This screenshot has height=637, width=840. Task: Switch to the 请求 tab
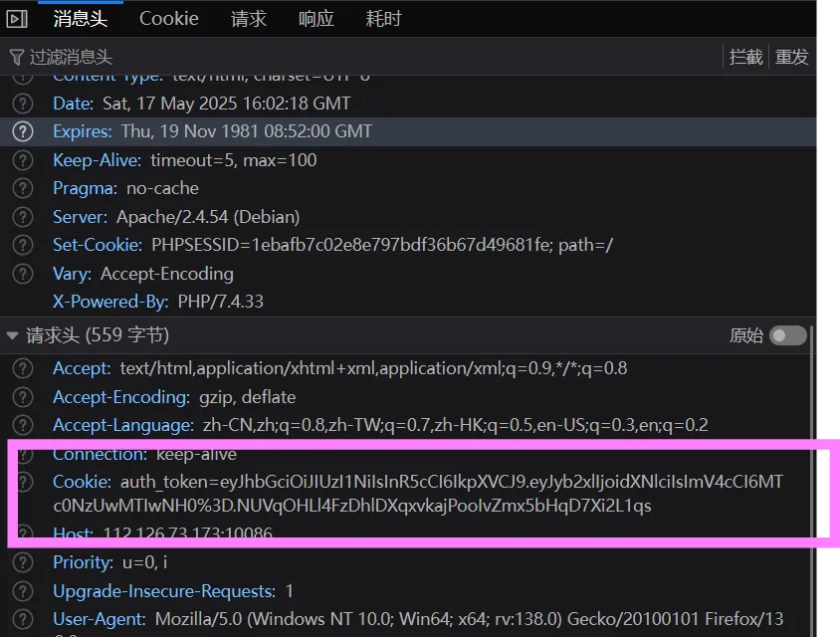(x=249, y=19)
